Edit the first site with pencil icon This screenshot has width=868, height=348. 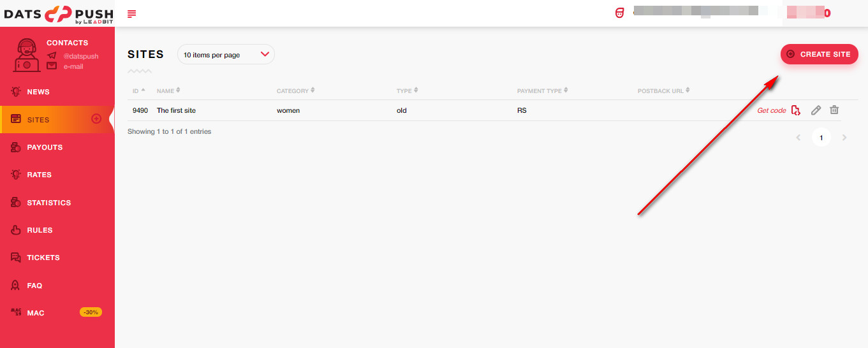[816, 110]
